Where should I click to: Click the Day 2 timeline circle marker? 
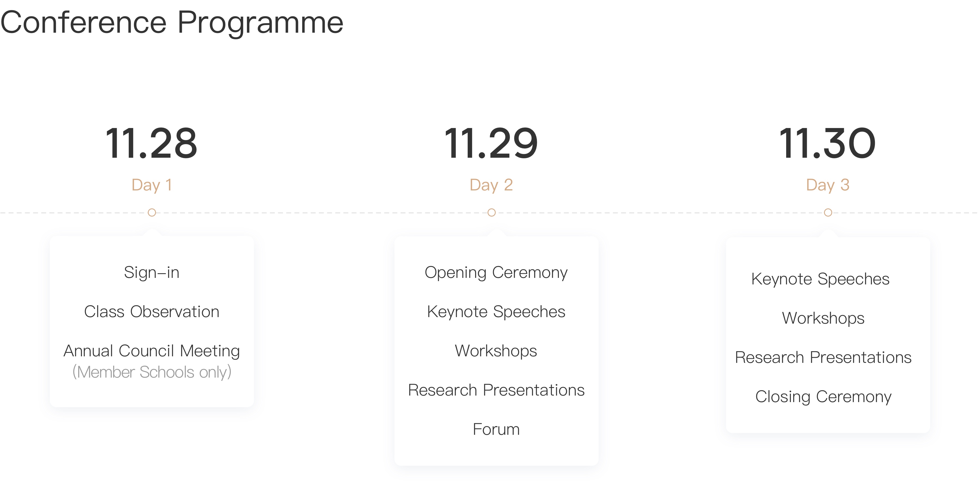tap(492, 212)
